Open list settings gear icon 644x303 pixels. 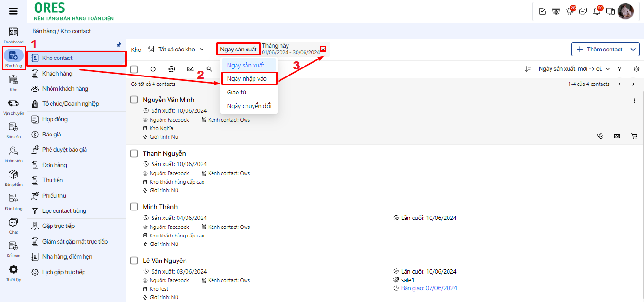pyautogui.click(x=636, y=69)
